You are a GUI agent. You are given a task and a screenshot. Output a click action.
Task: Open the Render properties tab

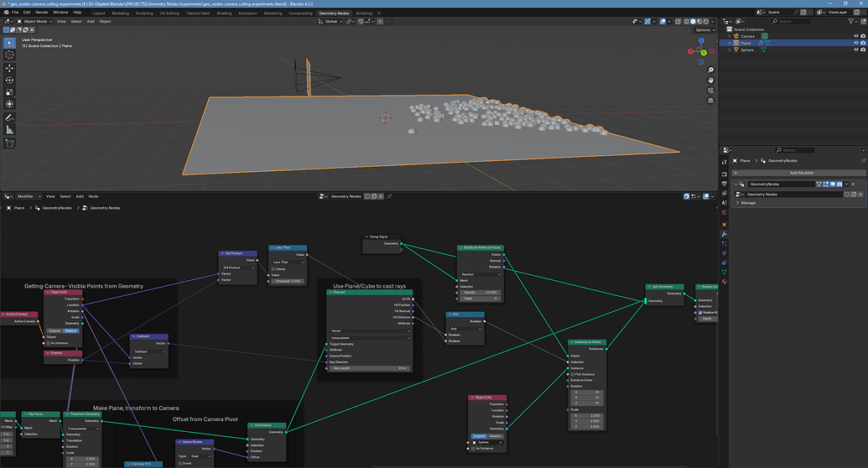(724, 174)
